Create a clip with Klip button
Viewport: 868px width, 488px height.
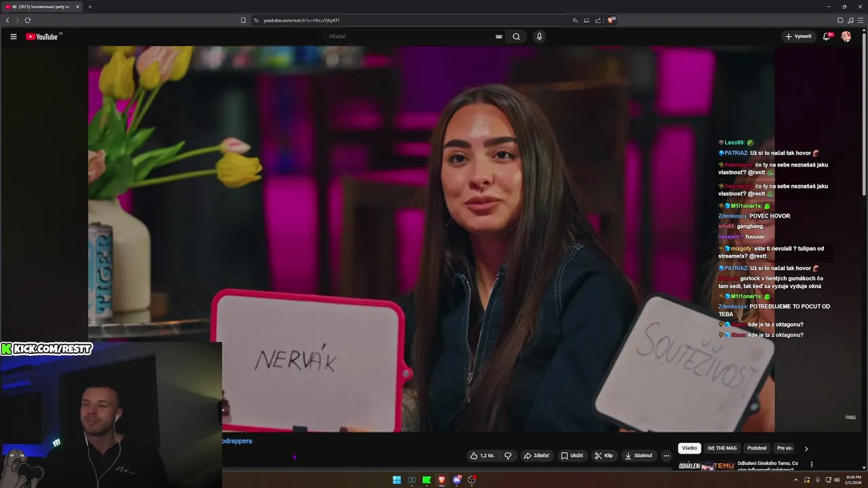click(604, 455)
